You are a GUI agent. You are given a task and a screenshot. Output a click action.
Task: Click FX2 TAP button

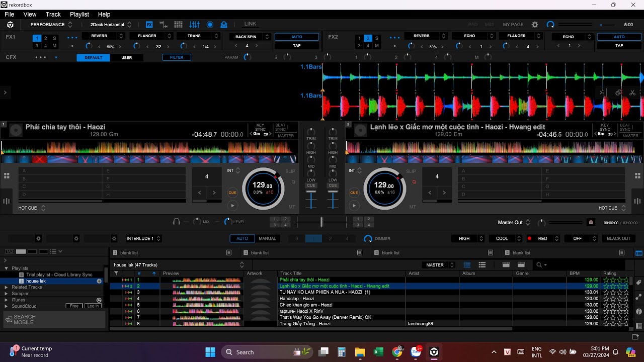click(619, 46)
